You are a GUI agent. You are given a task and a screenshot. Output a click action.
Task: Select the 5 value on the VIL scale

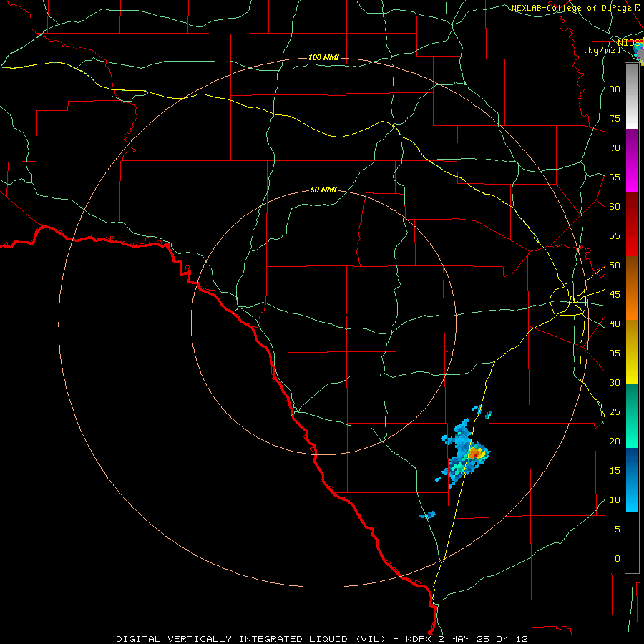click(617, 530)
